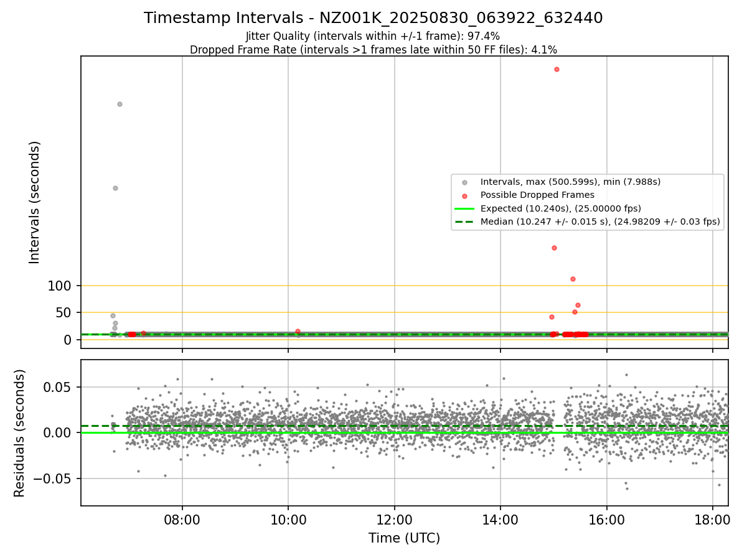This screenshot has height=560, width=747.
Task: Click the "16:00" x-axis tick label
Action: coord(607,519)
